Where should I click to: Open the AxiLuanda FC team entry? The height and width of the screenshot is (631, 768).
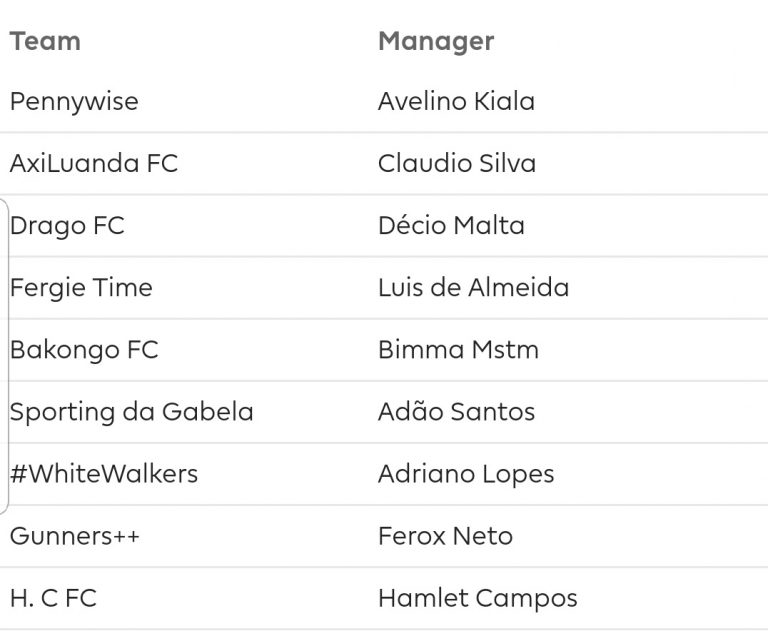94,164
